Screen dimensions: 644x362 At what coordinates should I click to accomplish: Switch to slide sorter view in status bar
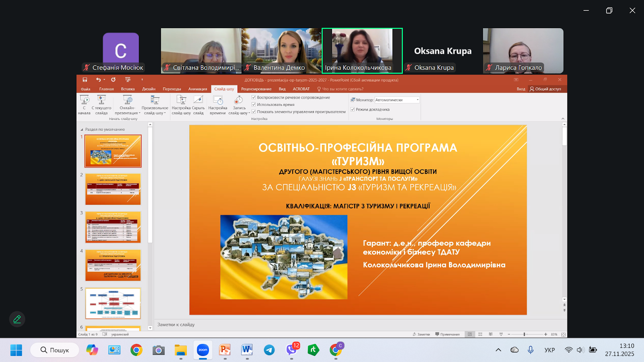[480, 334]
